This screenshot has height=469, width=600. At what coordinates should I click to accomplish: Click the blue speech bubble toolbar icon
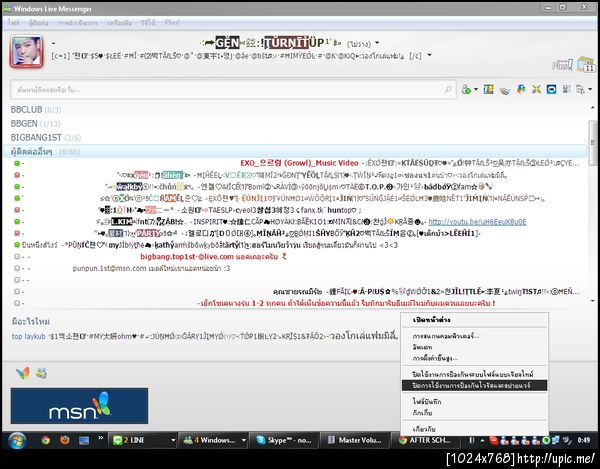tap(551, 90)
